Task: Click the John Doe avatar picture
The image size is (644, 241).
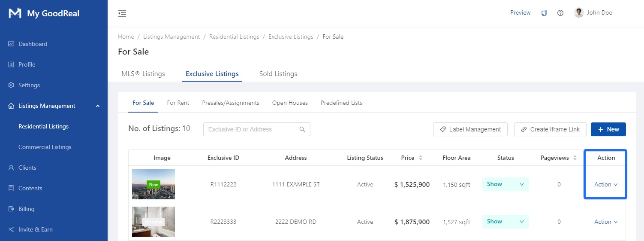Action: tap(579, 12)
